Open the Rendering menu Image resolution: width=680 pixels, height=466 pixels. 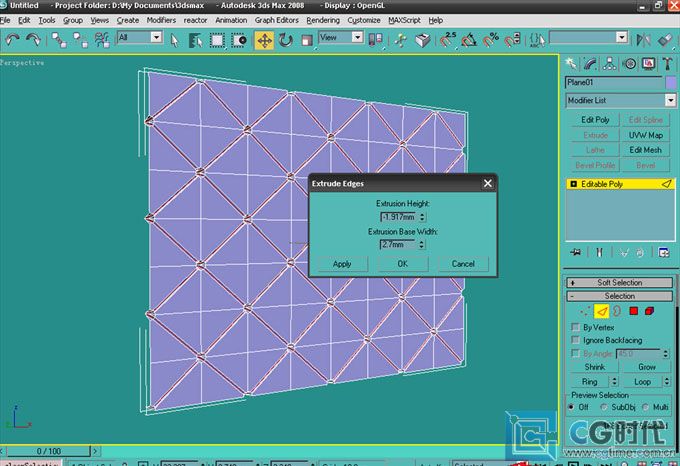323,20
